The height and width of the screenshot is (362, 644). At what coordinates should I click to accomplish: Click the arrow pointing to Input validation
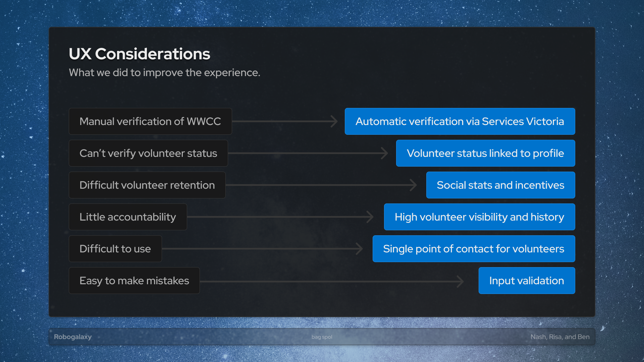tap(332, 281)
